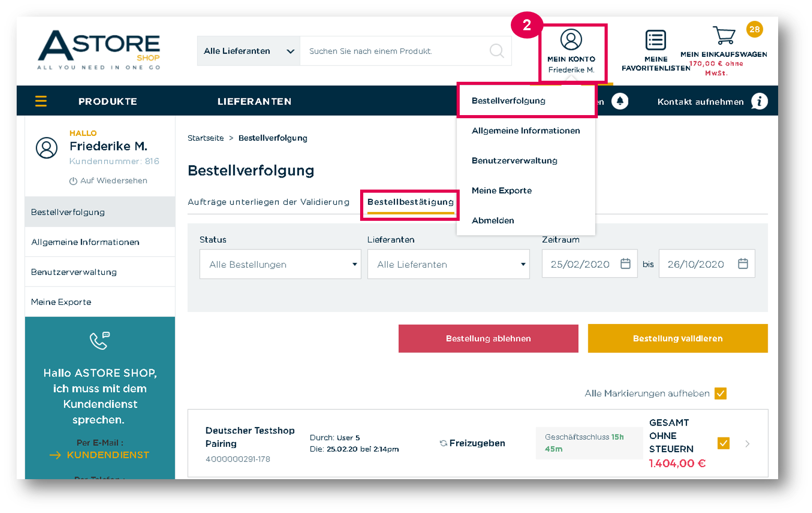The height and width of the screenshot is (513, 812).
Task: Click the Bestellung ablehnen button
Action: click(488, 339)
